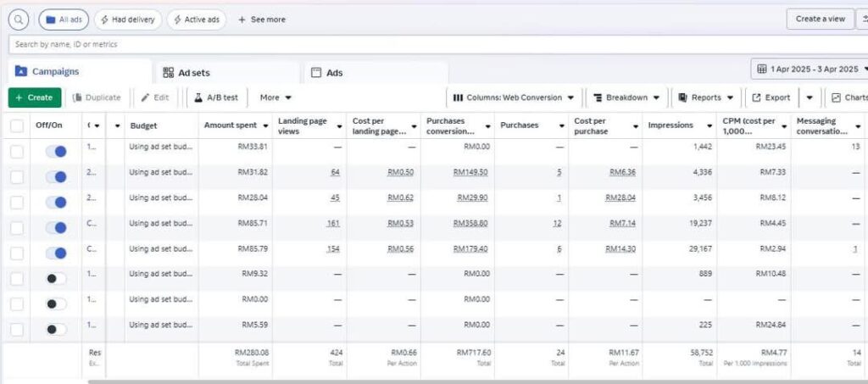This screenshot has width=868, height=384.
Task: Click the Reports icon button
Action: point(682,97)
